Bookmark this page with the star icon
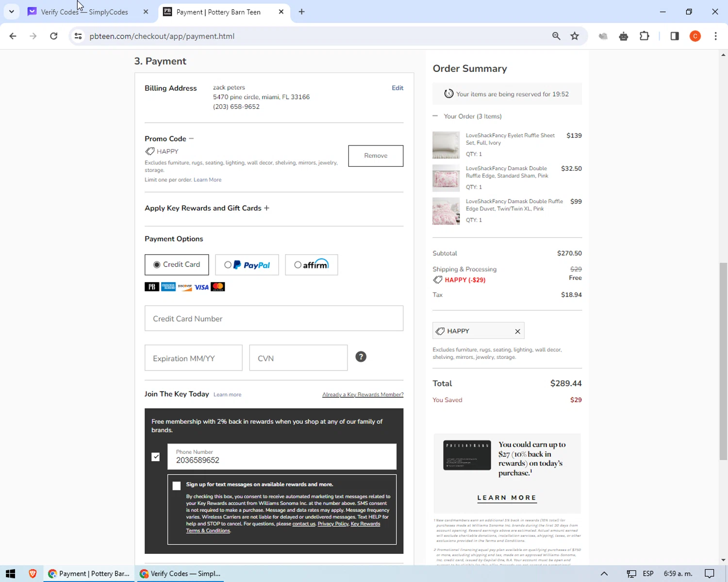Viewport: 728px width, 582px height. point(575,36)
